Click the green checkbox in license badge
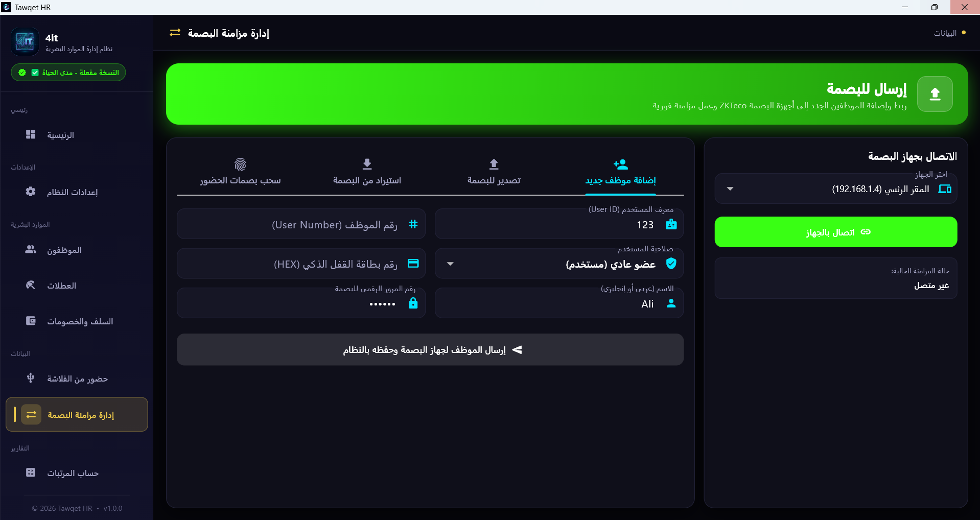This screenshot has height=520, width=980. 35,73
